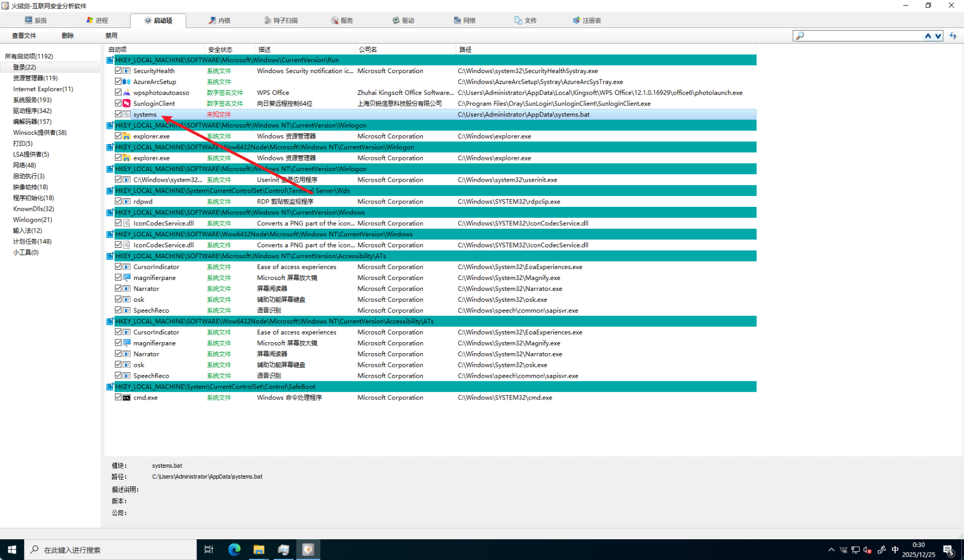Image resolution: width=964 pixels, height=560 pixels.
Task: Click the search up arrow icon
Action: coord(927,36)
